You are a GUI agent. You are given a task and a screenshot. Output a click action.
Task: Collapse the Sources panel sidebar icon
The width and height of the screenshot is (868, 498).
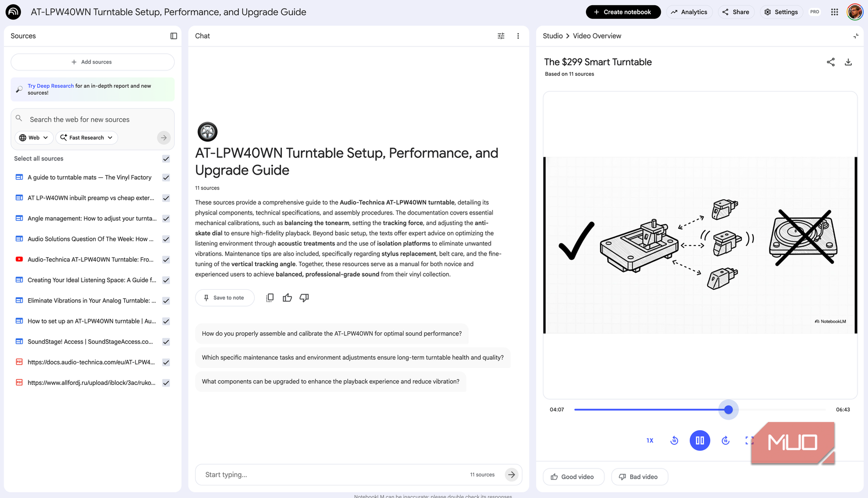[x=174, y=36]
